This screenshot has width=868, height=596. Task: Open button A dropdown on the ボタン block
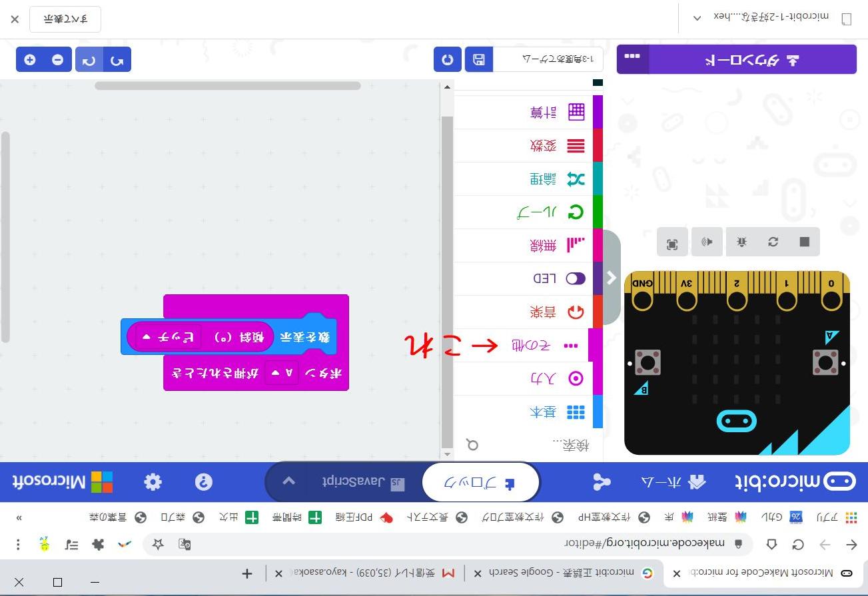[x=282, y=374]
